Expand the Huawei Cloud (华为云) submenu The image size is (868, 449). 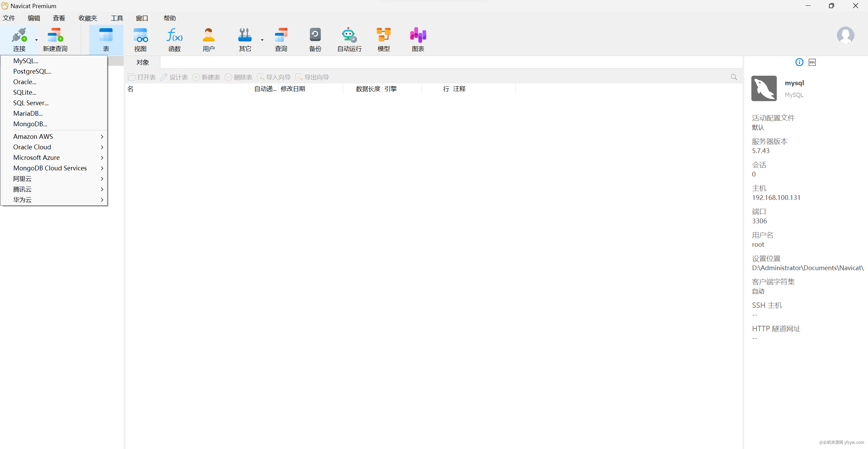pos(54,200)
